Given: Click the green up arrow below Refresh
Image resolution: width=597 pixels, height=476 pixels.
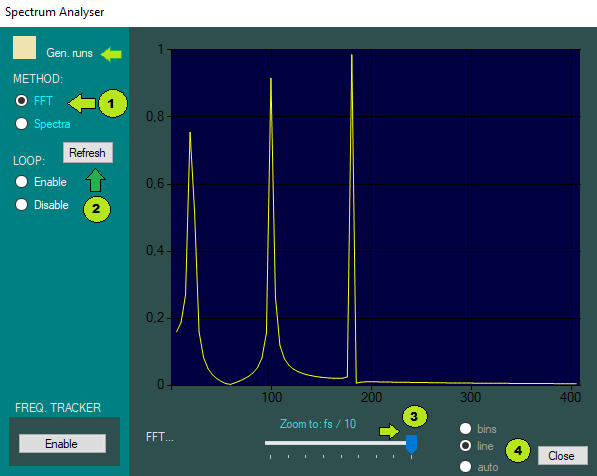Looking at the screenshot, I should 95,180.
